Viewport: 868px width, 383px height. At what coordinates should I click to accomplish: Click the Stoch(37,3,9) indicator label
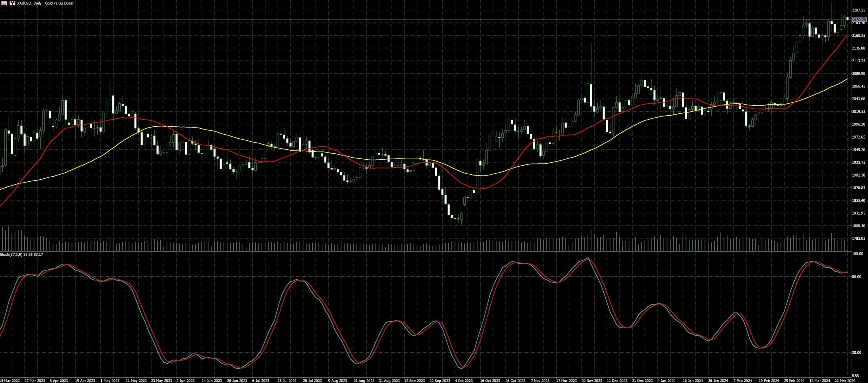(x=22, y=254)
